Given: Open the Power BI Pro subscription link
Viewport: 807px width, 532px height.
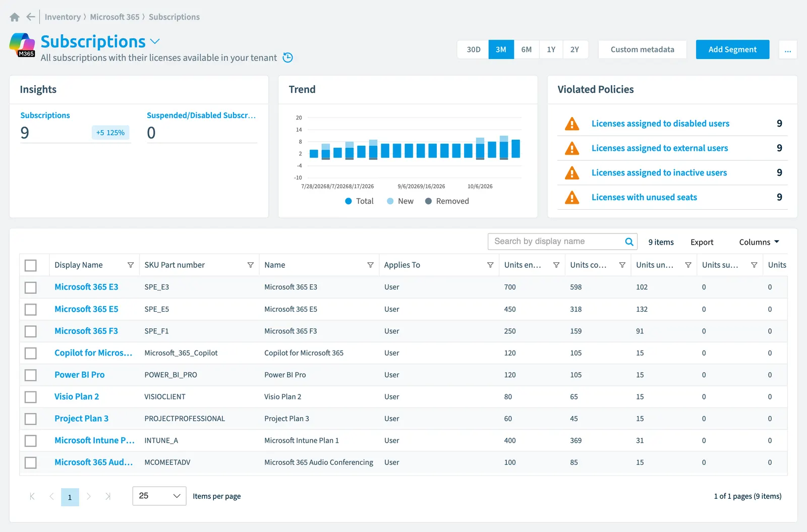Looking at the screenshot, I should pos(80,375).
